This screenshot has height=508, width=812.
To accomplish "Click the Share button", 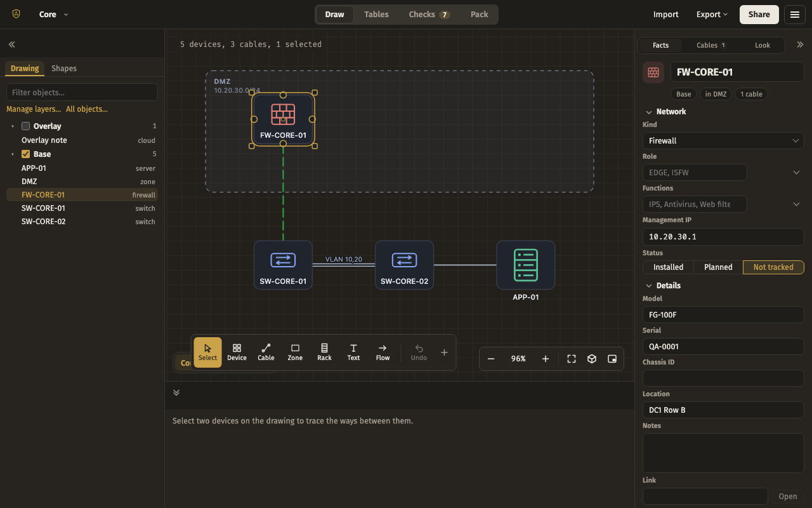I will click(x=759, y=15).
